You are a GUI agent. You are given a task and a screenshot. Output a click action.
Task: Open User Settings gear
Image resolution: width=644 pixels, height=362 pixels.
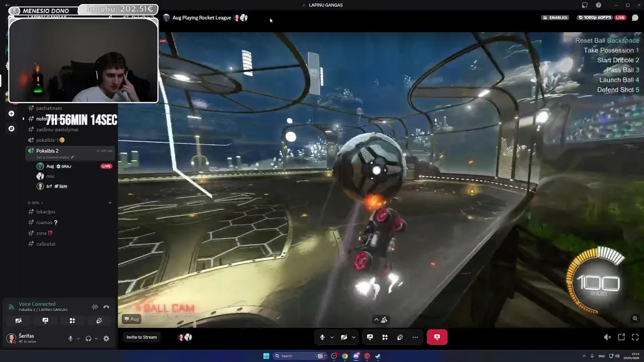point(106,338)
